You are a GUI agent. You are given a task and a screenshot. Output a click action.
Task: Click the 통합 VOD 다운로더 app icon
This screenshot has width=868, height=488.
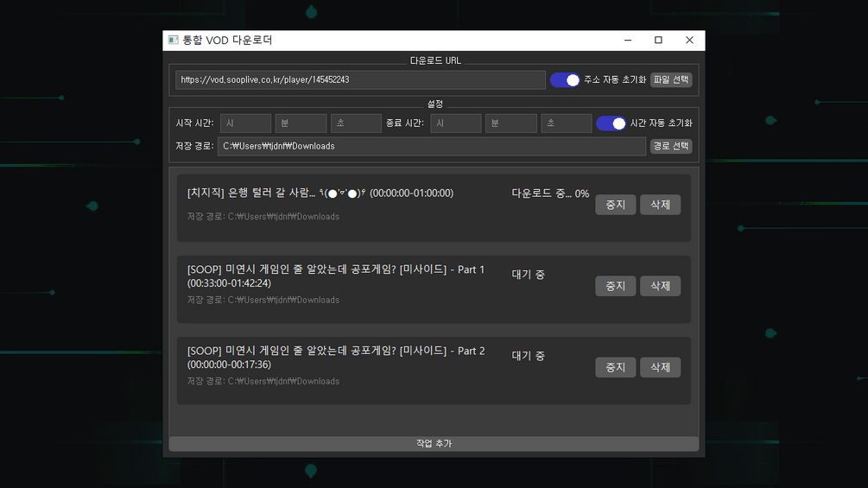pos(174,40)
